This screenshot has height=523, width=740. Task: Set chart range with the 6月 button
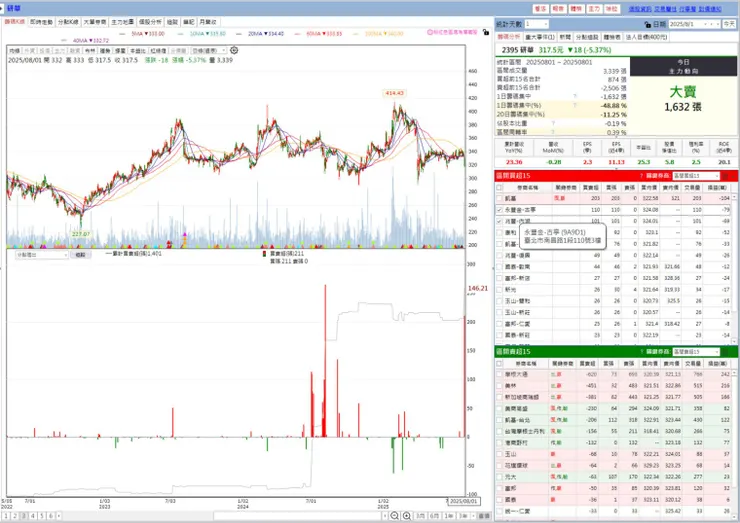point(435,516)
